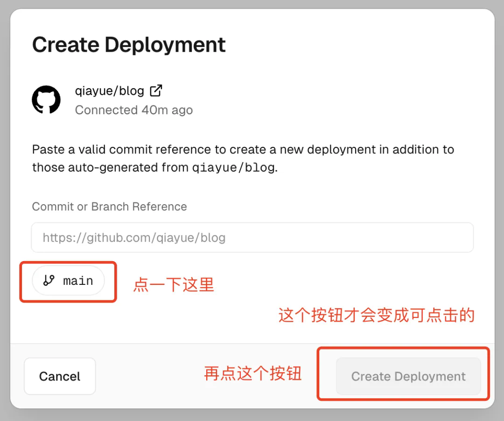Click the 'Commit or Branch Reference' label
This screenshot has height=421, width=504.
tap(109, 207)
